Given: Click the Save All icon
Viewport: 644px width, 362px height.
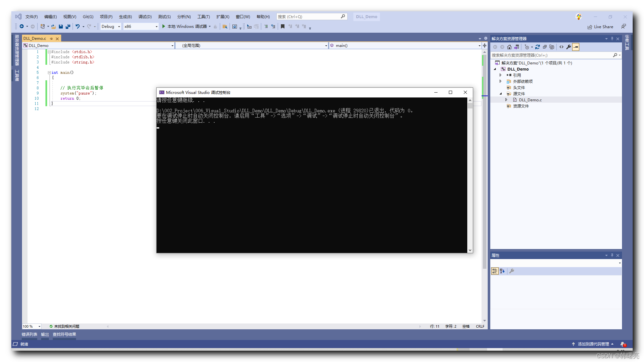Looking at the screenshot, I should point(68,27).
